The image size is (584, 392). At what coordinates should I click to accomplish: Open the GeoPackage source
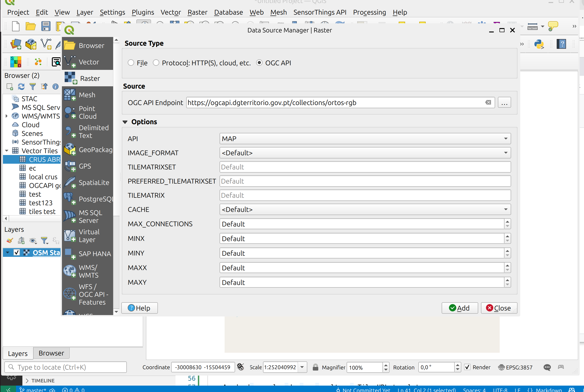click(x=88, y=150)
